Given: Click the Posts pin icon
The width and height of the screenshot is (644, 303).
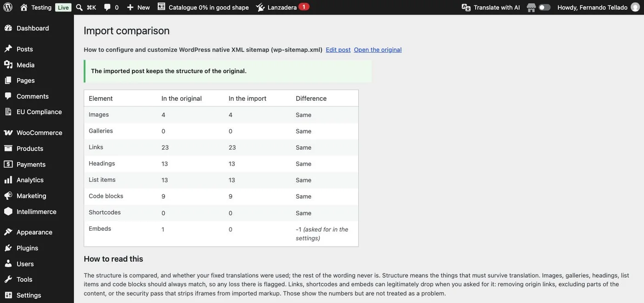Looking at the screenshot, I should tap(8, 49).
